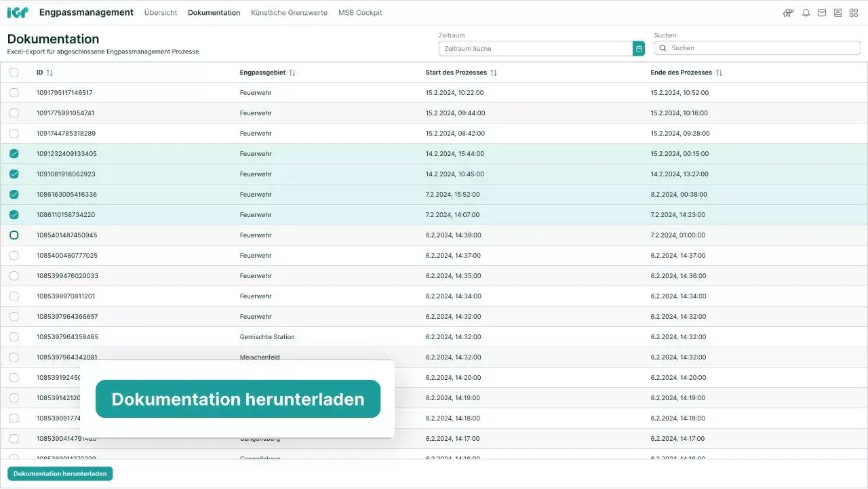868x489 pixels.
Task: Click start time 7.2.2024, 14:07:00
Action: (x=453, y=215)
